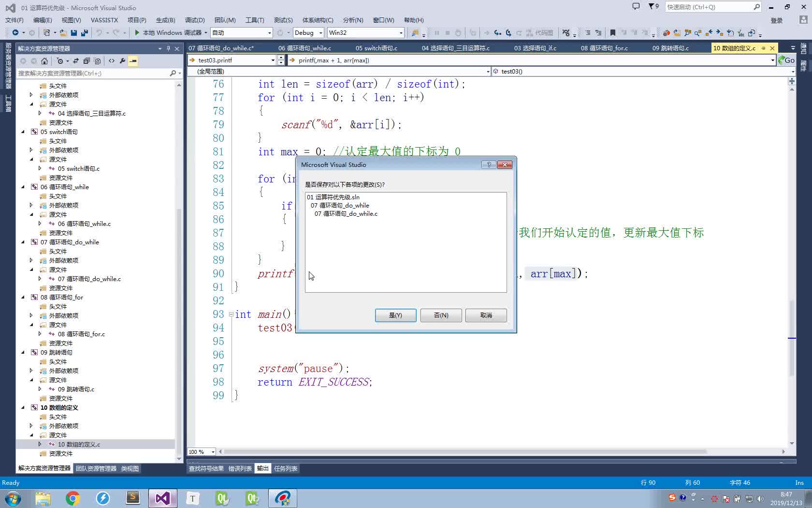Viewport: 812px width, 508px height.
Task: Click the home icon in Solution Explorer
Action: pyautogui.click(x=44, y=61)
